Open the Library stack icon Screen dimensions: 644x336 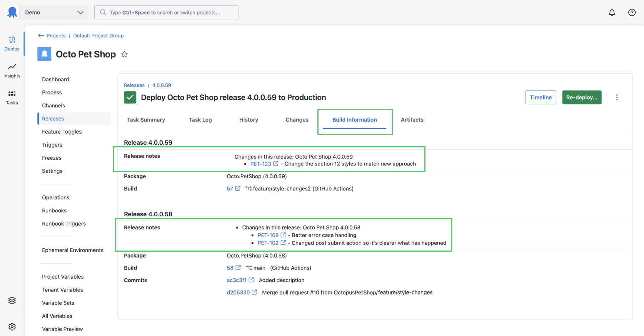12,301
